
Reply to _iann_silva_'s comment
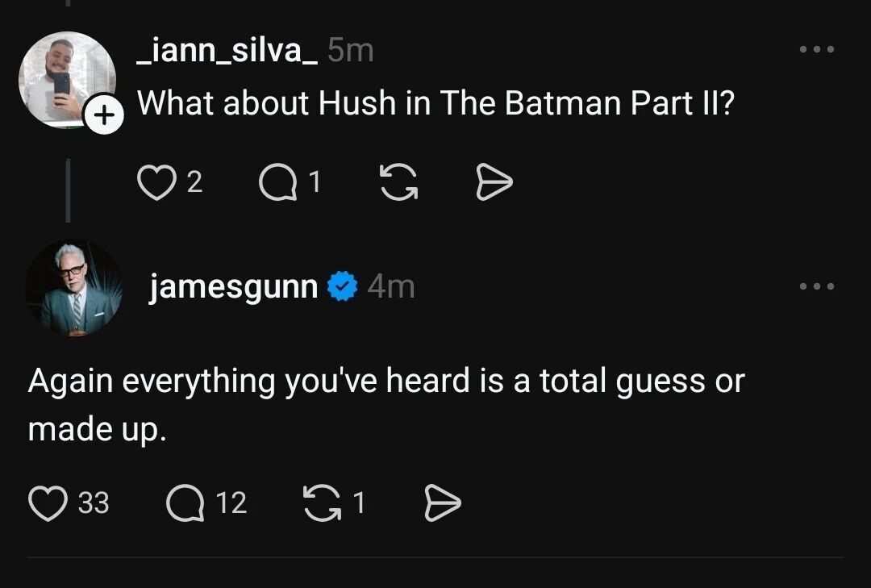click(x=277, y=183)
